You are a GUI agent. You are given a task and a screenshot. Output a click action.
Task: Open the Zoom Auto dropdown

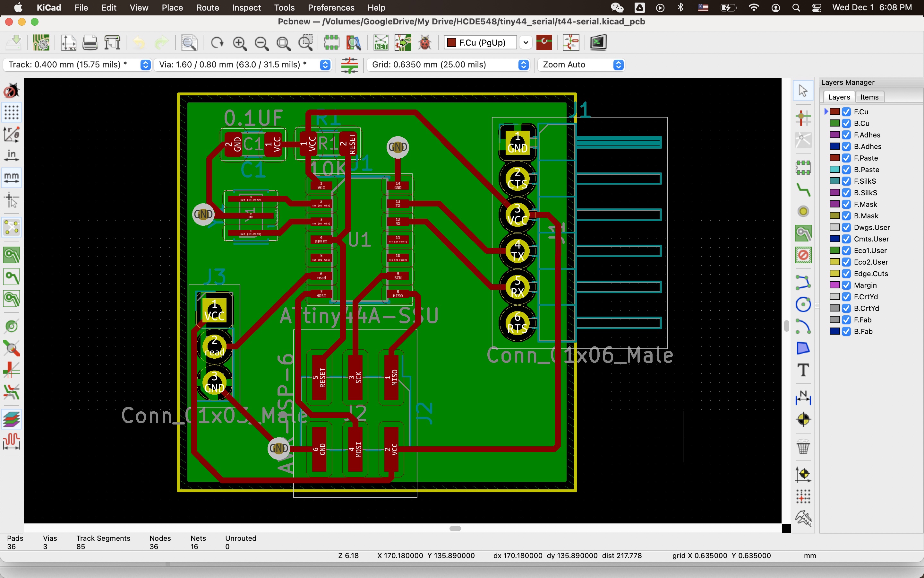tap(581, 65)
